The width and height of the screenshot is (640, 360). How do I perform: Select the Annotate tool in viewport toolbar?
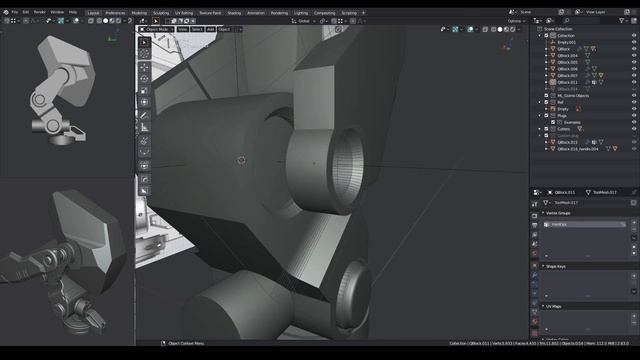pos(144,116)
